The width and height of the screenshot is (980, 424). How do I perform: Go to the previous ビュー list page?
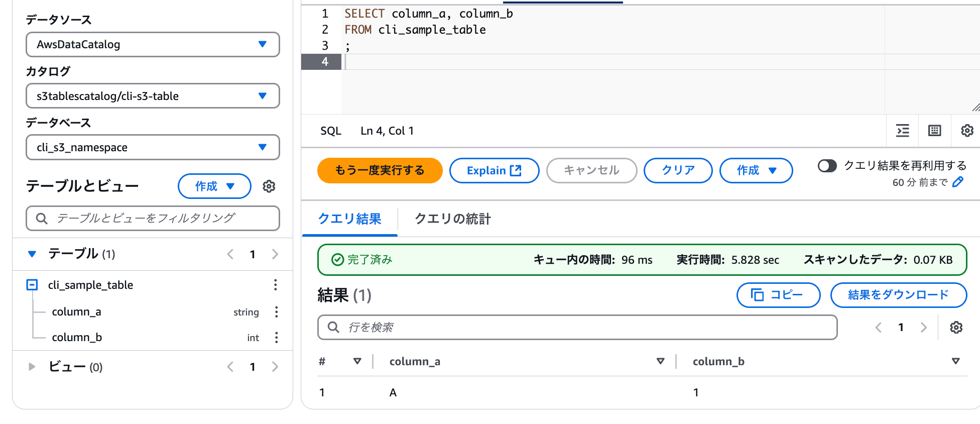(230, 367)
